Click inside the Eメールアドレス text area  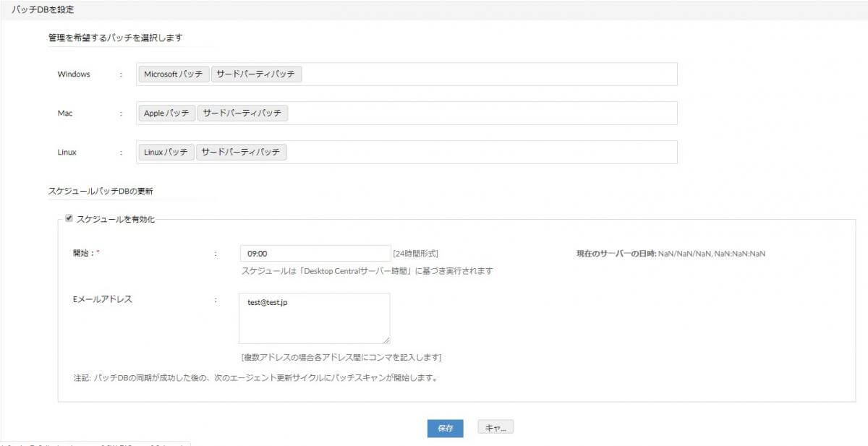click(x=315, y=318)
